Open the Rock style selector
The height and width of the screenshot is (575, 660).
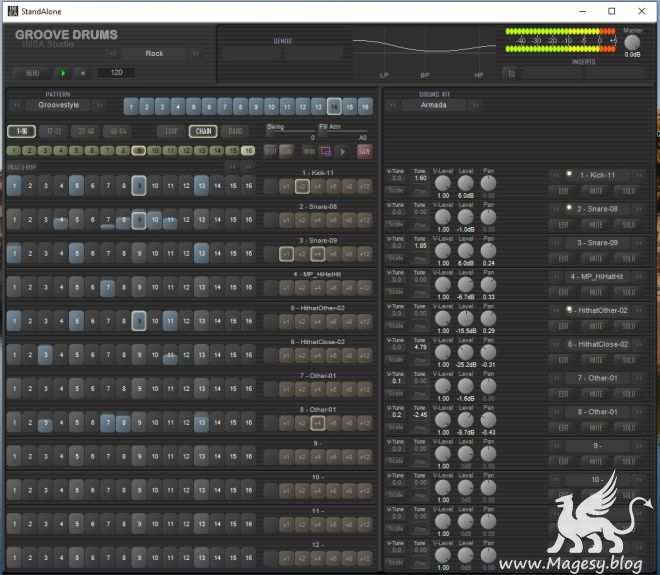click(154, 53)
